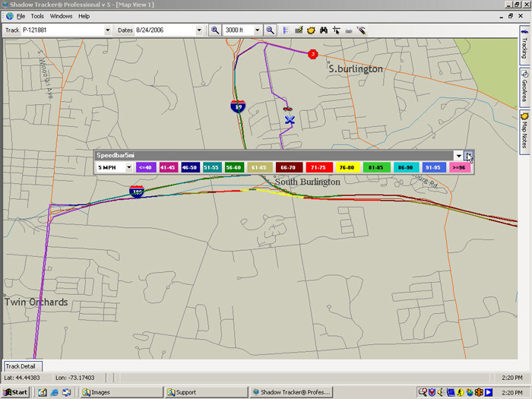
Task: Click Shadow Tracker Professional taskbar button
Action: pos(291,392)
